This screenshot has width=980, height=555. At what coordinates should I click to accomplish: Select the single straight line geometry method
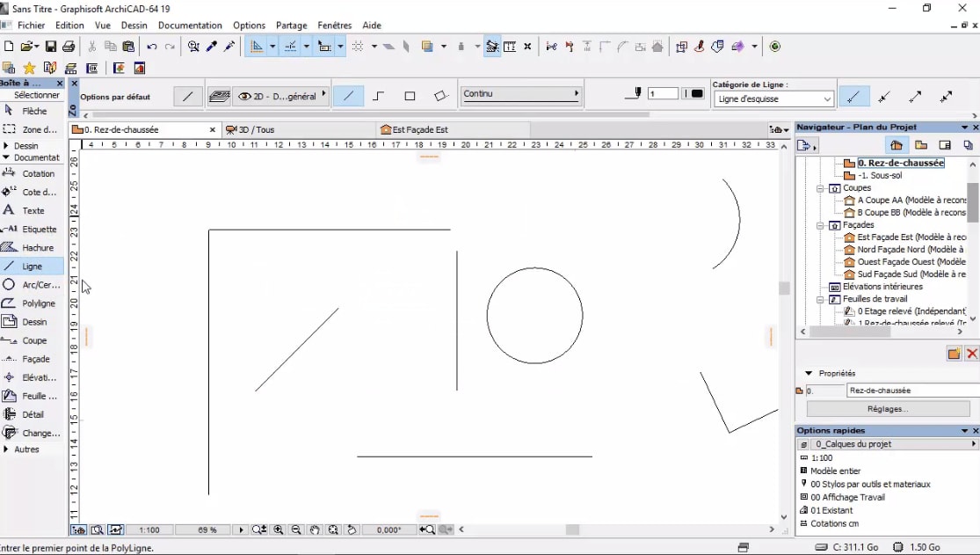click(x=348, y=96)
